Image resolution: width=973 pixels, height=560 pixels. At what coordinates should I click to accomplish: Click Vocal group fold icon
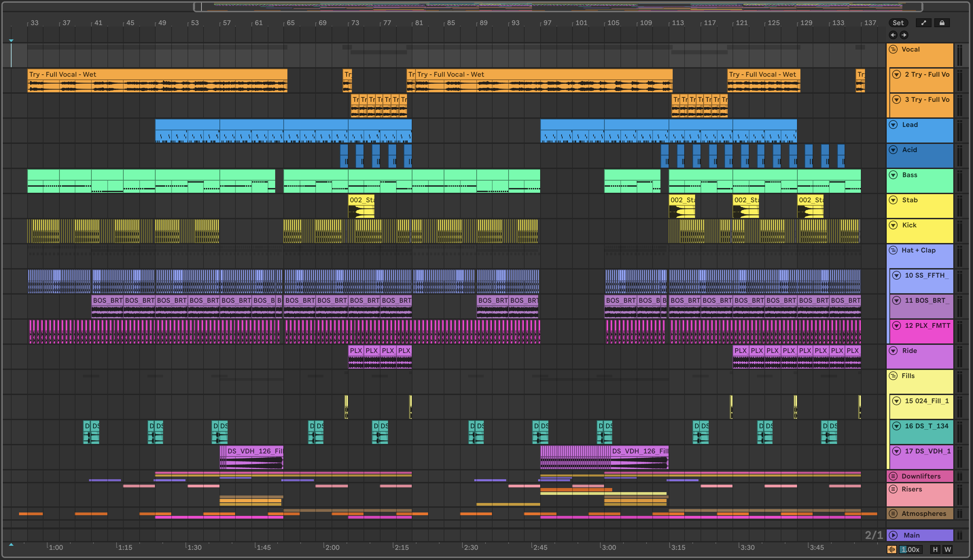pyautogui.click(x=893, y=49)
